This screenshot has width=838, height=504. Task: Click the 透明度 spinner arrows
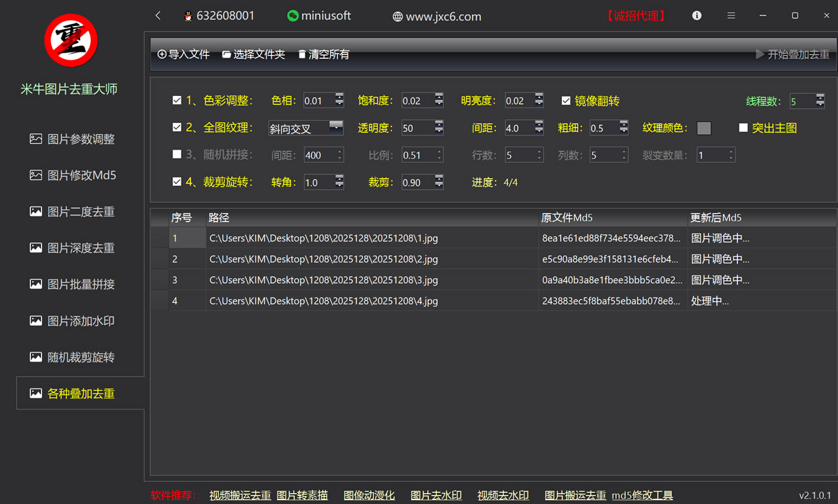[439, 128]
